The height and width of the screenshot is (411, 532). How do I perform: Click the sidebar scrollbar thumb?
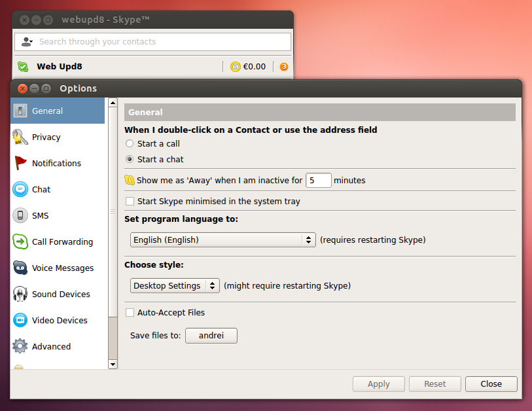pos(113,212)
